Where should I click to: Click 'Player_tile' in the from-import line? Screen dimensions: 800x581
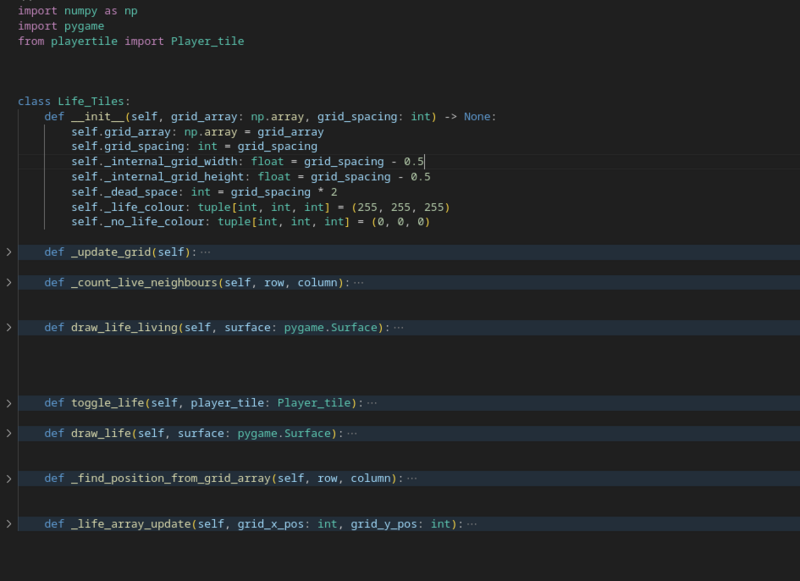click(x=207, y=41)
